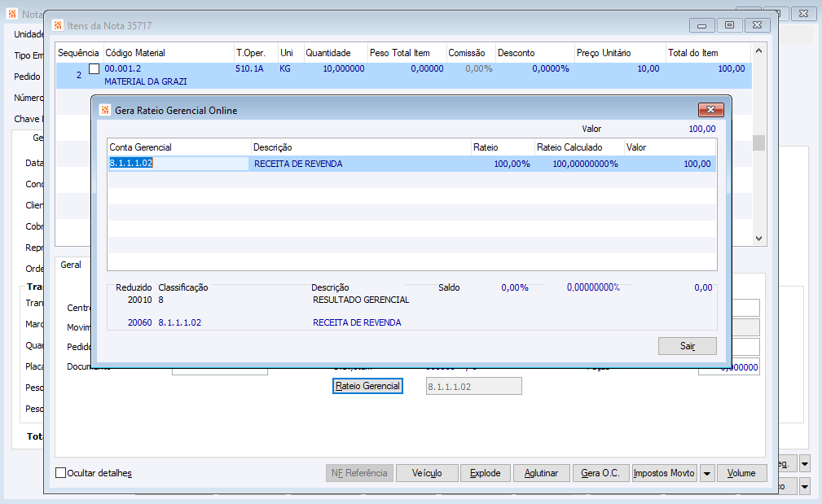
Task: Click the Aglutinar button
Action: click(x=541, y=473)
